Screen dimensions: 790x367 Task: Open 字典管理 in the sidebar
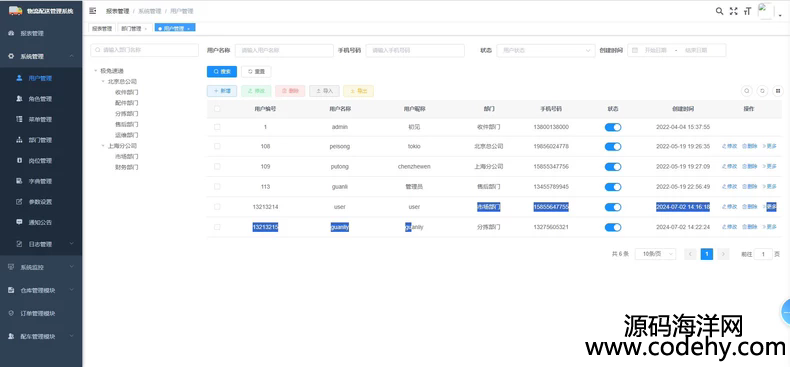[41, 181]
